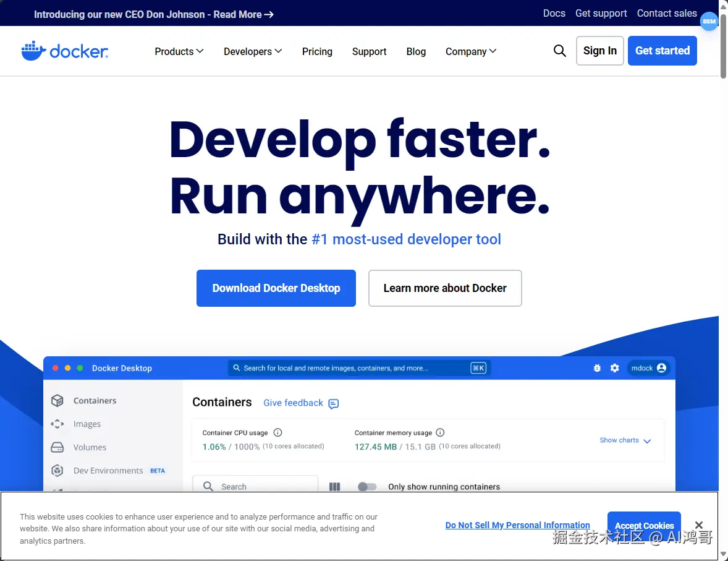This screenshot has height=561, width=728.
Task: Select Images in Docker Desktop sidebar
Action: pos(87,424)
